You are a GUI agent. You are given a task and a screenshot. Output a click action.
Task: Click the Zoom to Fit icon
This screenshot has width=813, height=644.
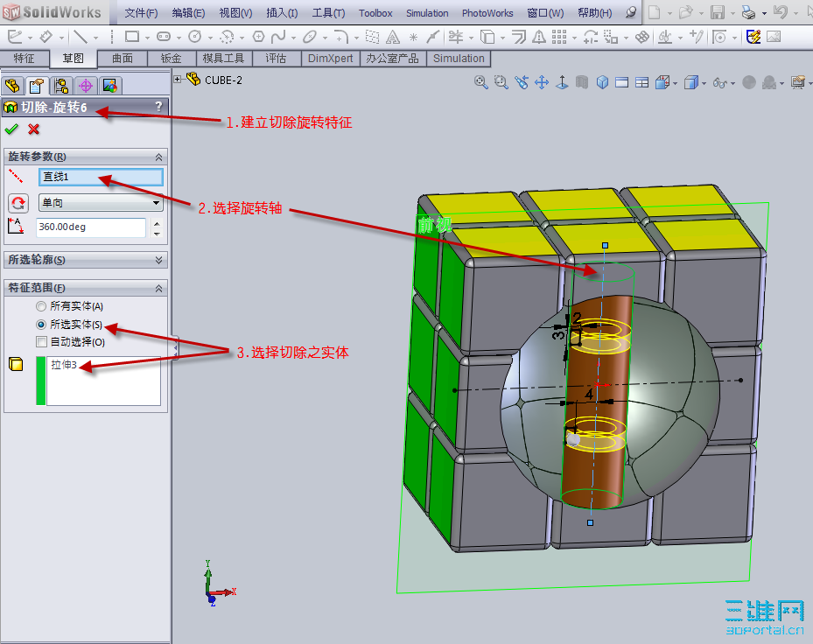click(481, 82)
